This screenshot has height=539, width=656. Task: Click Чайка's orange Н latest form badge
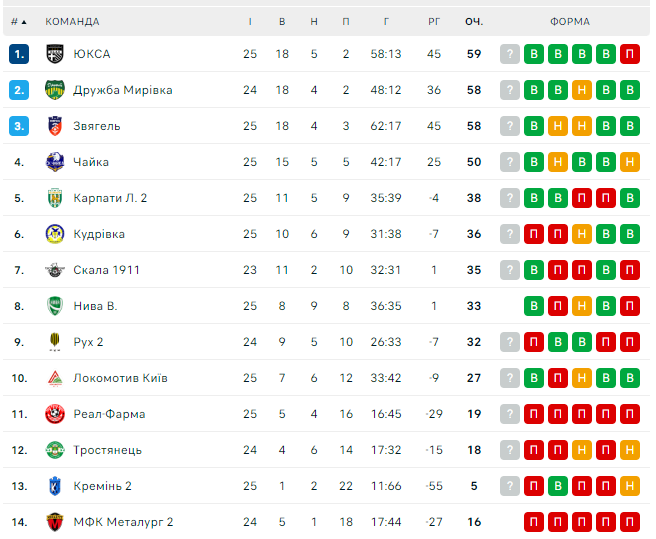[x=630, y=162]
